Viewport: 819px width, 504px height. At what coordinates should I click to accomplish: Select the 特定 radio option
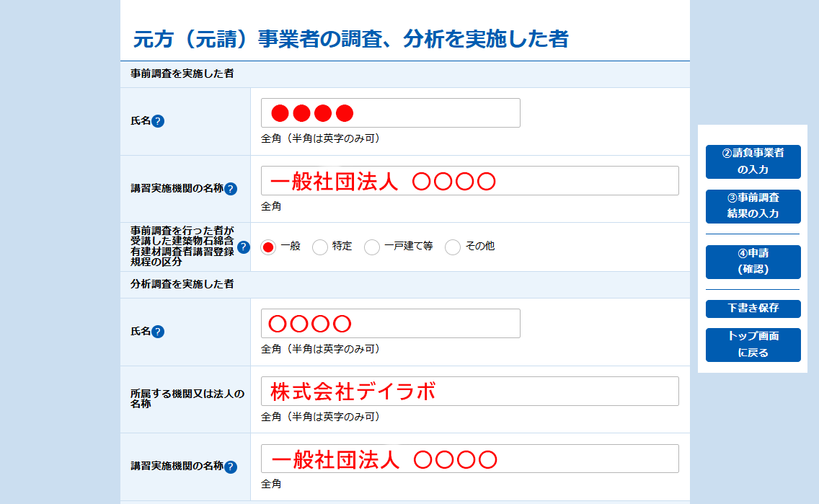click(x=320, y=247)
